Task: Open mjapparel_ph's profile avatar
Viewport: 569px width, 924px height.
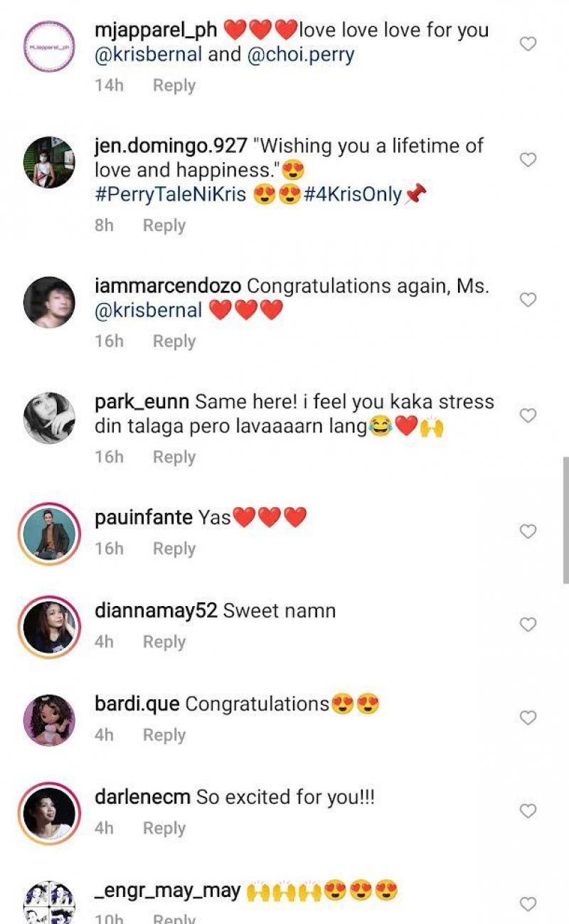Action: click(x=49, y=46)
